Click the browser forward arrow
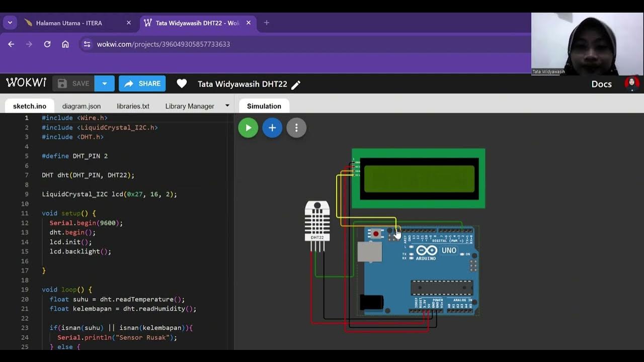 (29, 44)
